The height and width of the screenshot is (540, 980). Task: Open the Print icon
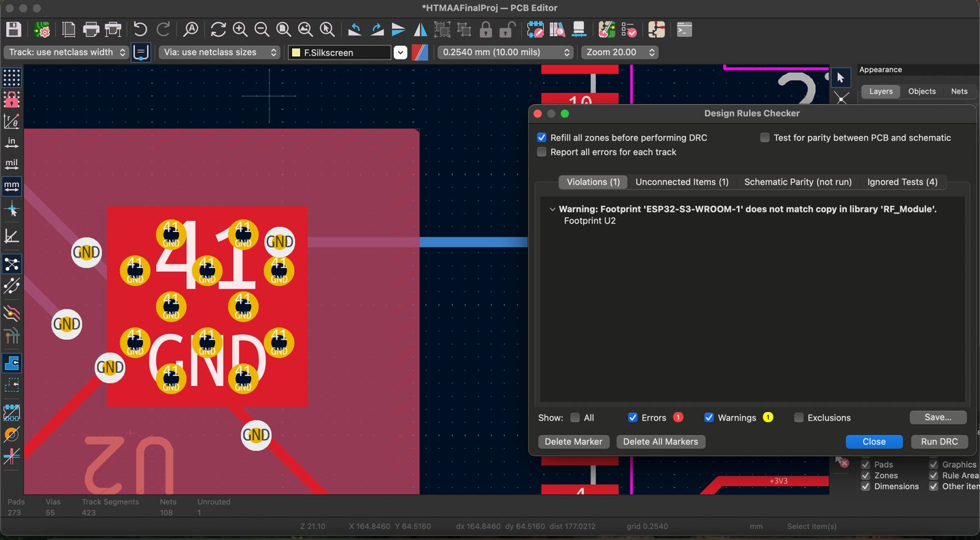pos(91,29)
